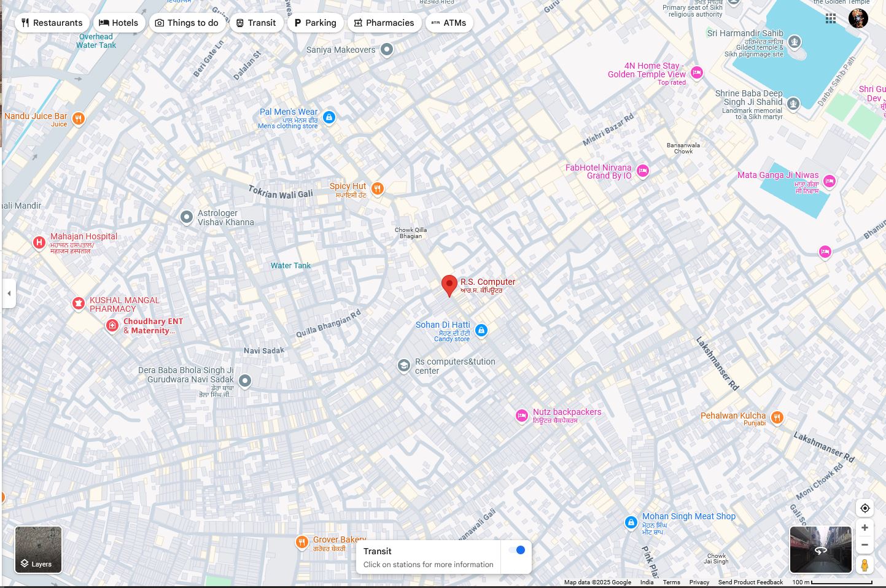
Task: Open the Layers map type selector
Action: tap(38, 549)
